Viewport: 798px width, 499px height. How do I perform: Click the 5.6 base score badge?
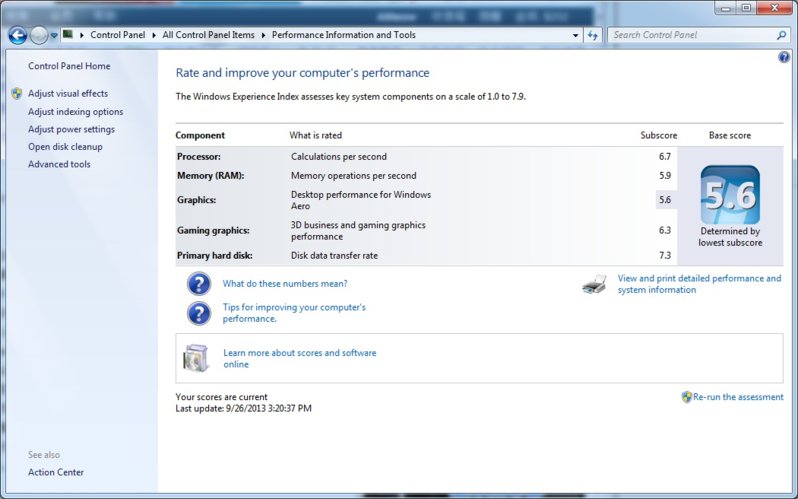pos(730,195)
